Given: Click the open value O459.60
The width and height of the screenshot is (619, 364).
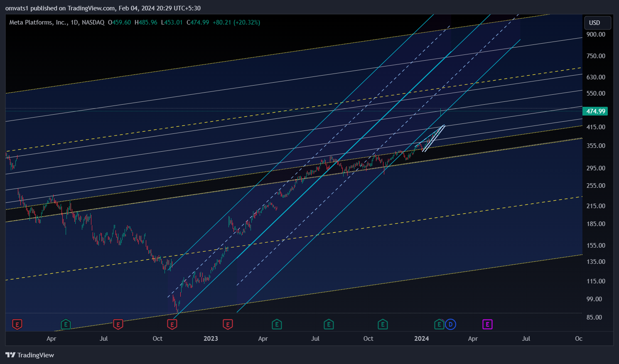Looking at the screenshot, I should click(x=119, y=22).
